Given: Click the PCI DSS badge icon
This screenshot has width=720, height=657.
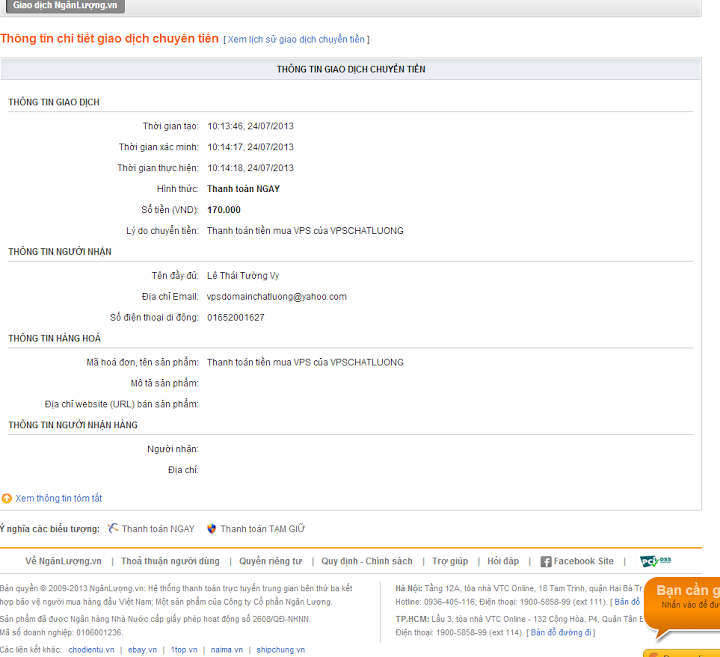Looking at the screenshot, I should (x=655, y=561).
